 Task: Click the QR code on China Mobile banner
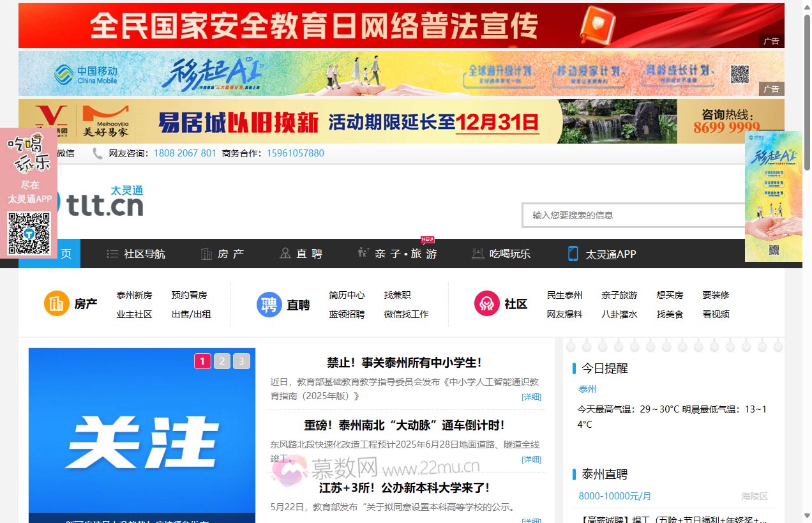pos(739,74)
